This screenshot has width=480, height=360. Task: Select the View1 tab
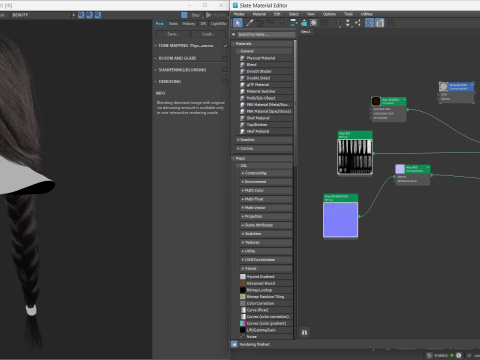(306, 32)
